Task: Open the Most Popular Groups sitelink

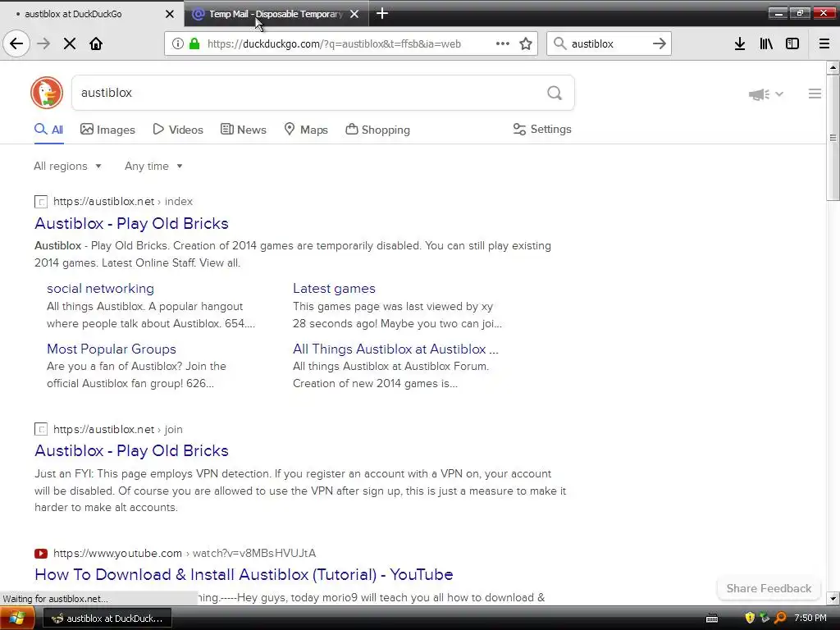Action: [x=112, y=349]
